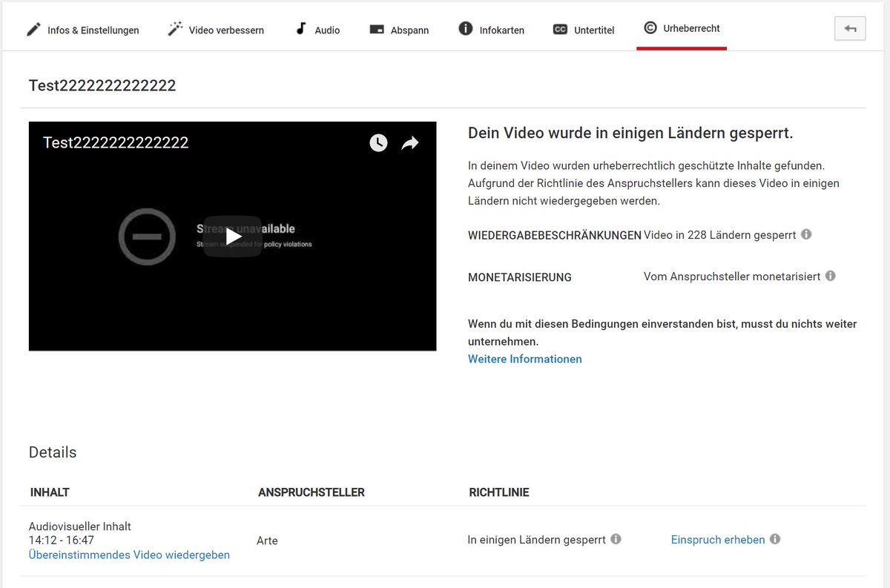Open the Audio tab
Viewport: 890px width, 588px height.
pos(317,30)
